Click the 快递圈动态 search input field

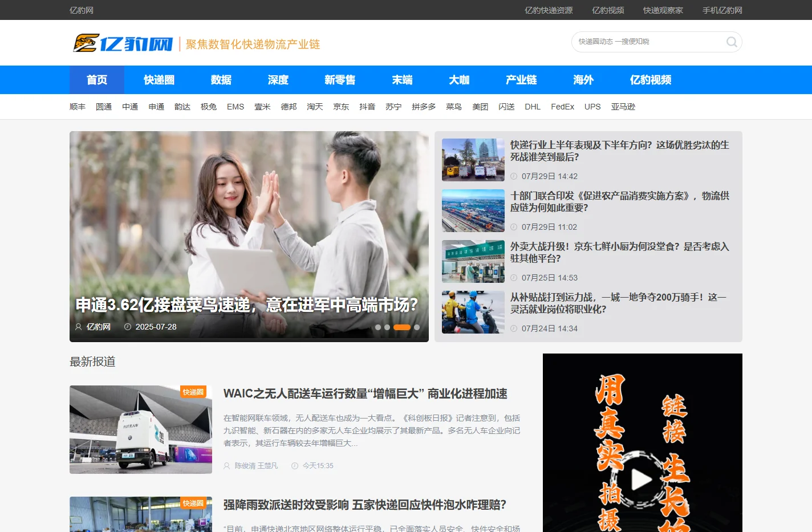tap(647, 42)
